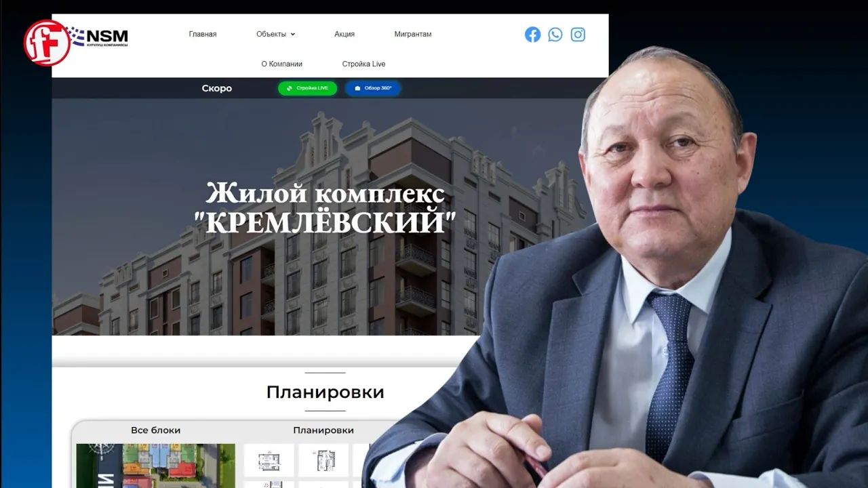The image size is (868, 488).
Task: Click the NSM company logo
Action: 100,37
